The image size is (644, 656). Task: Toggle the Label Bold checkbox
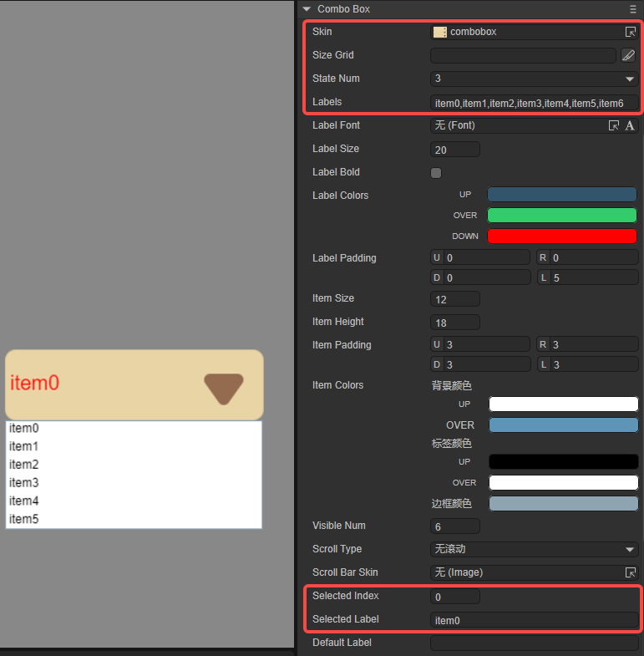tap(436, 173)
